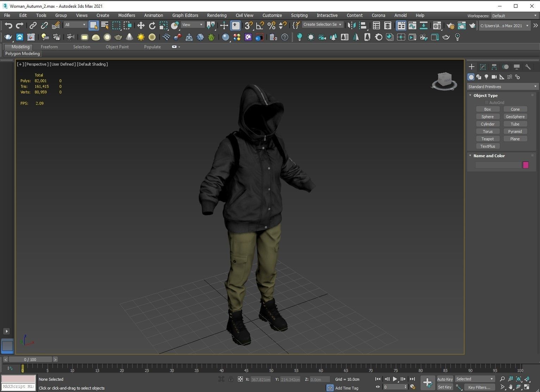
Task: Click the object name input field
Action: tap(498, 165)
